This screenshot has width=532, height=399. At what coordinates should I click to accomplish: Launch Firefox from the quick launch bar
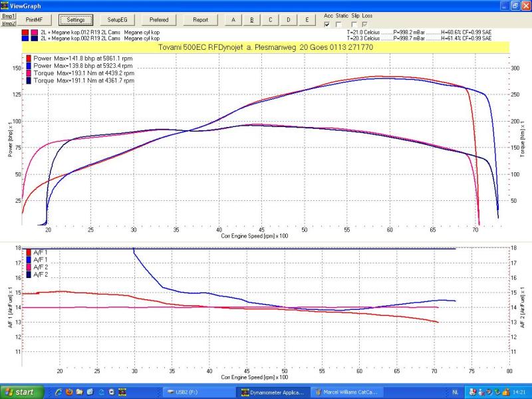tap(68, 392)
